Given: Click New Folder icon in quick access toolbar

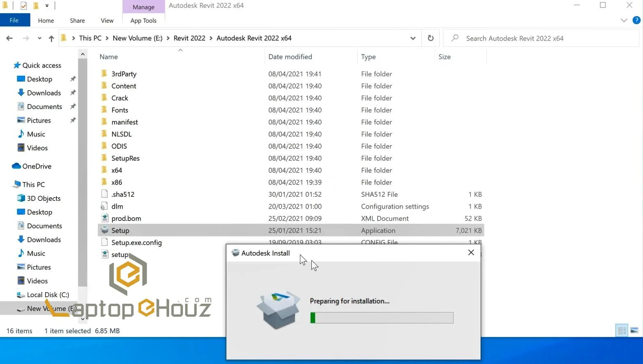Looking at the screenshot, I should click(36, 6).
